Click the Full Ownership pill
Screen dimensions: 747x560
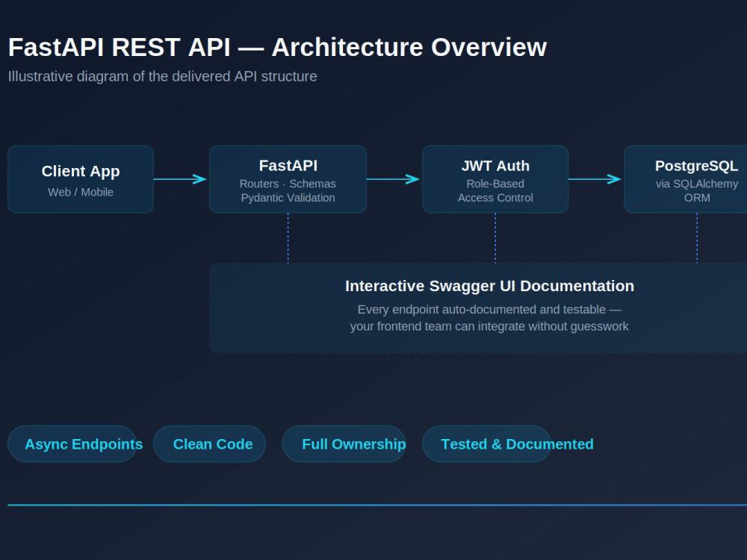(x=344, y=444)
